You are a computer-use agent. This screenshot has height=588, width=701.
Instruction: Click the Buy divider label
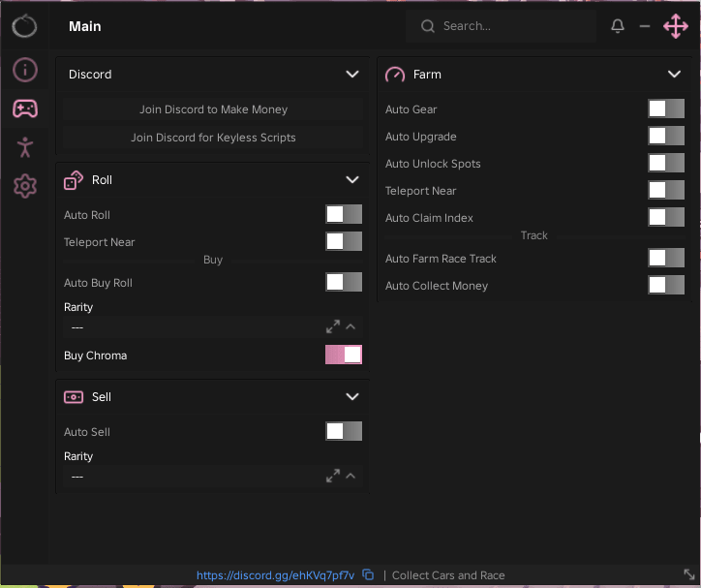tap(213, 260)
